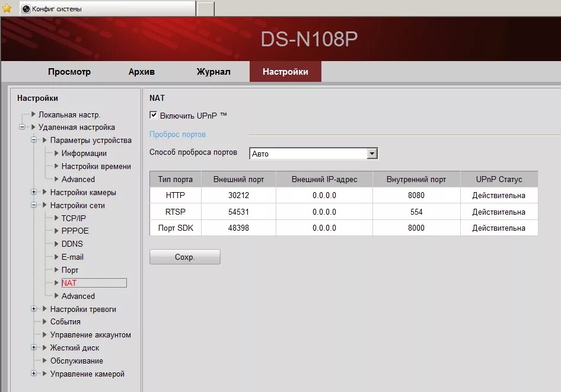The width and height of the screenshot is (561, 392).
Task: Open the Архив tab
Action: coord(142,72)
